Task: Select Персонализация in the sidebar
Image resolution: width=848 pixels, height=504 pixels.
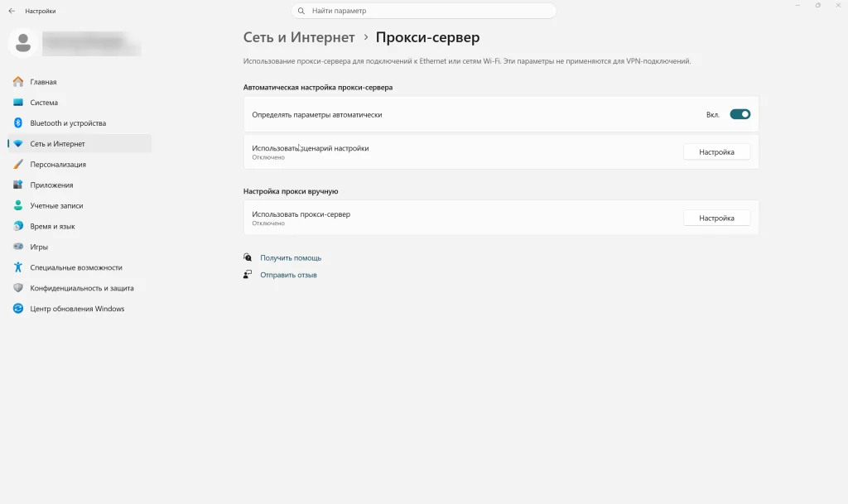Action: click(79, 164)
